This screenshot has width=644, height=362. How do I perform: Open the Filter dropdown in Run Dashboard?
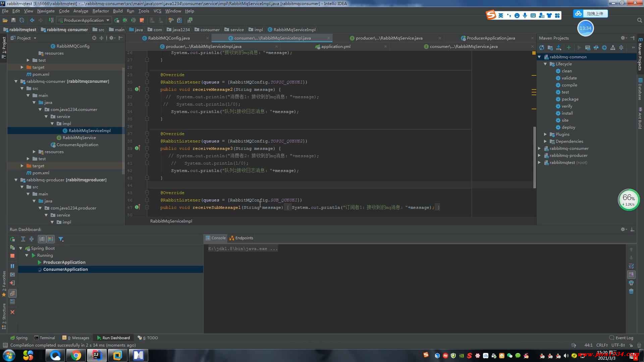click(x=61, y=239)
